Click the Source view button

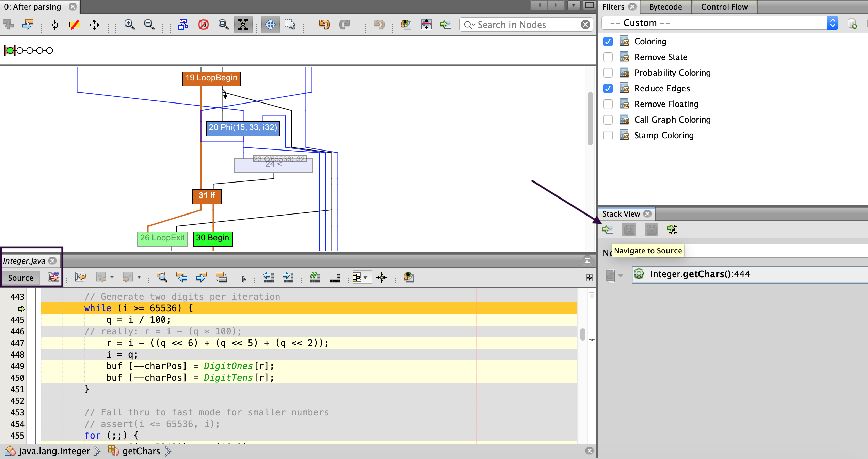click(20, 278)
